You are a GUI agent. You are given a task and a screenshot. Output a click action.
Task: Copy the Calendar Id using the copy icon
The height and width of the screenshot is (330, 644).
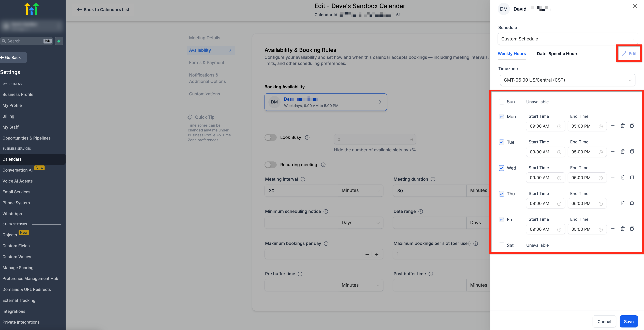[x=398, y=15]
